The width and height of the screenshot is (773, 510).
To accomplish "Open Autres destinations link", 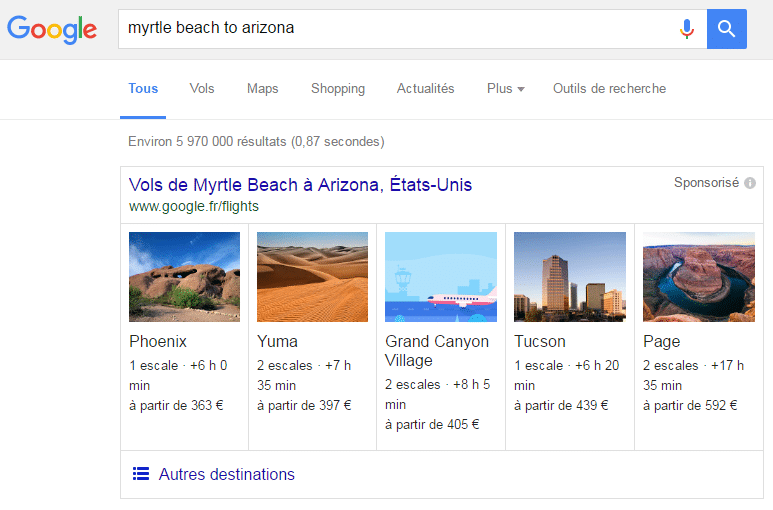I will point(227,474).
